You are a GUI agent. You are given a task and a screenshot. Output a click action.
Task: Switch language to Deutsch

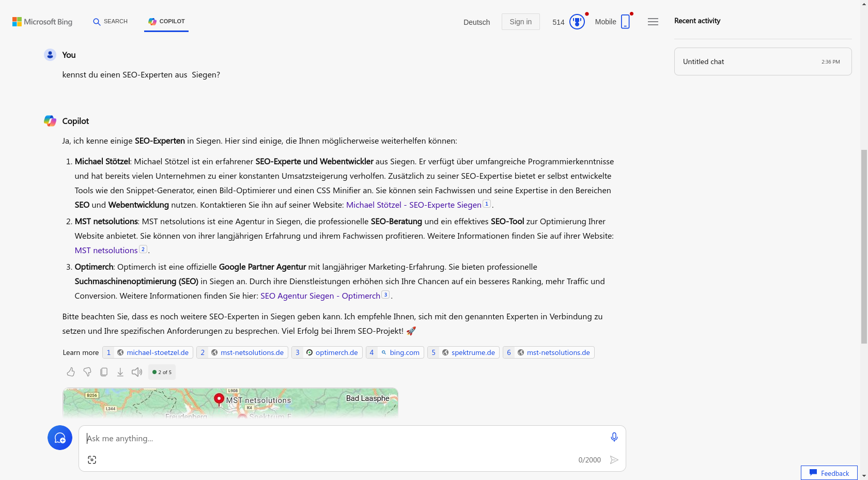point(476,22)
